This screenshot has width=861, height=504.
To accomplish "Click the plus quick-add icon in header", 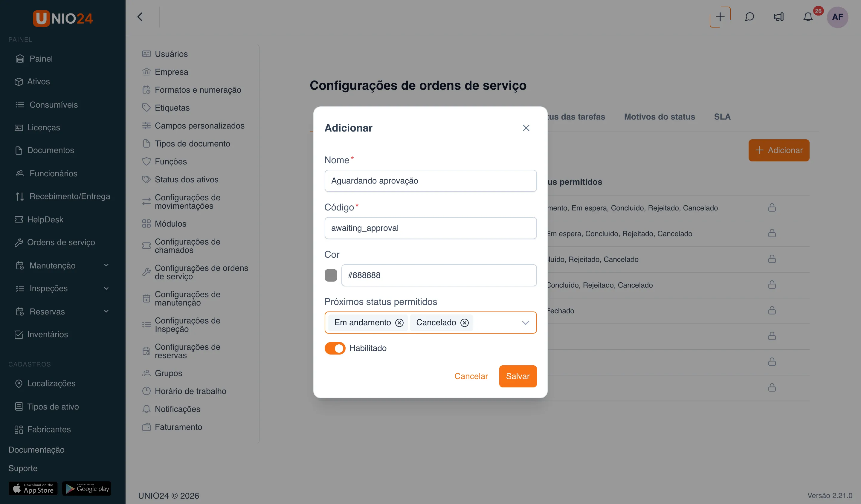I will (x=720, y=17).
